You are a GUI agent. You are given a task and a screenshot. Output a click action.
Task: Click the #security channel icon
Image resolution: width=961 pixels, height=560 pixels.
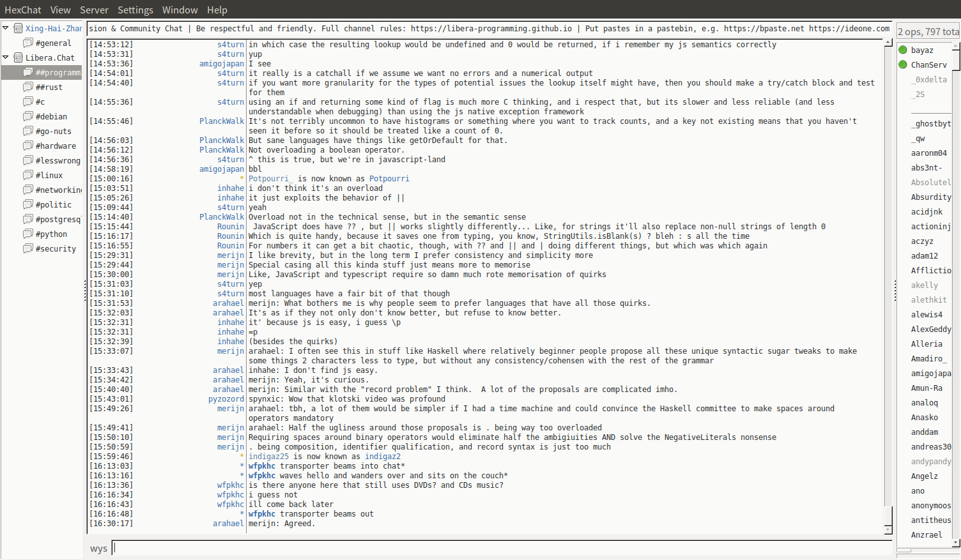[28, 248]
